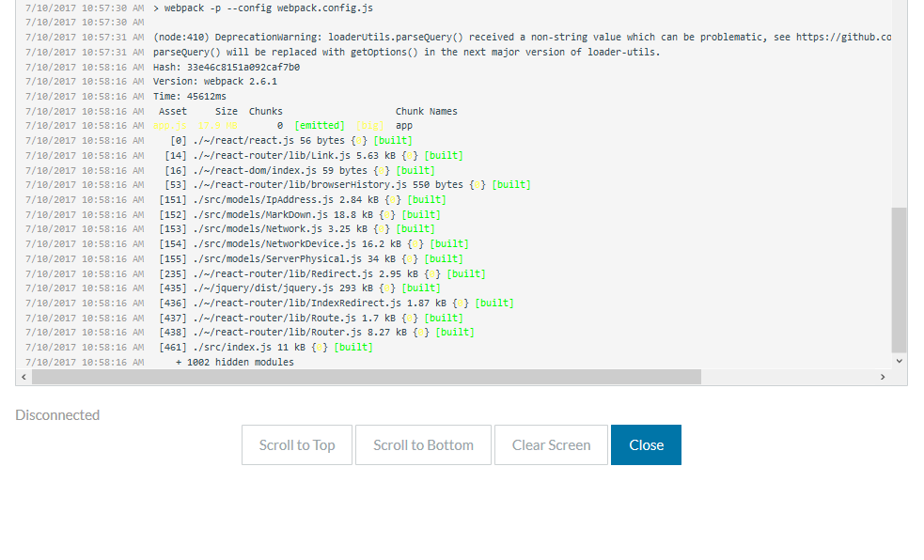Image resolution: width=924 pixels, height=560 pixels.
Task: Click the react-router/lib/Link.js line
Action: pos(314,155)
